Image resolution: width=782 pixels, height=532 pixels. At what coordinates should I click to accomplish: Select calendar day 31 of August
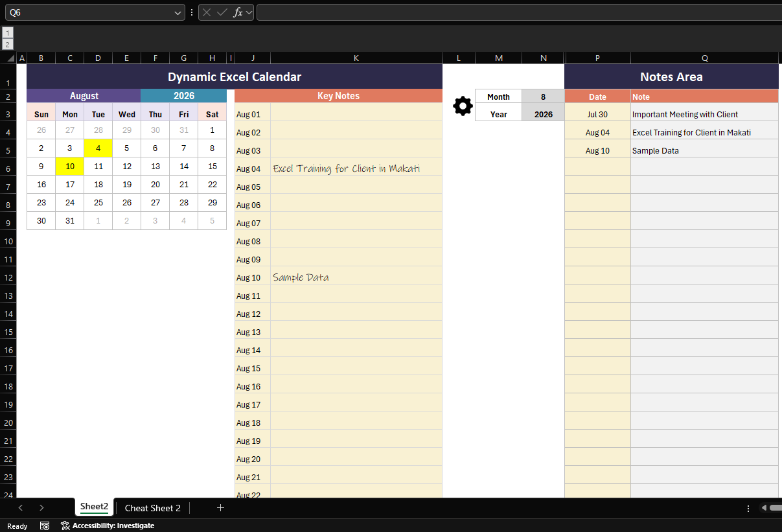[70, 220]
